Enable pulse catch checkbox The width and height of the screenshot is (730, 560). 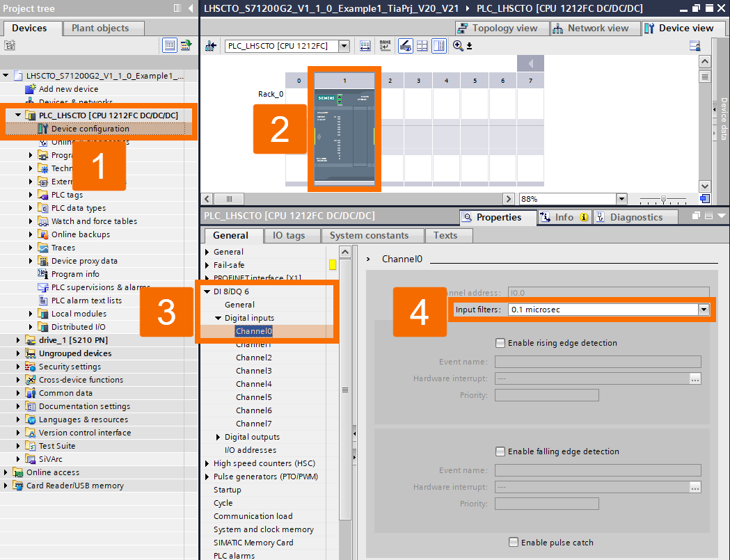point(513,543)
